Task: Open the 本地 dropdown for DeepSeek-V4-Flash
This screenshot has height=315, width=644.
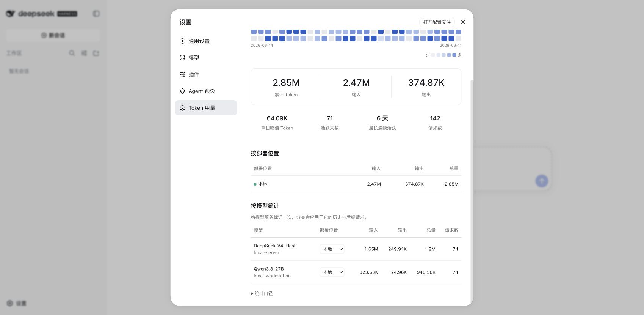Action: (x=332, y=249)
